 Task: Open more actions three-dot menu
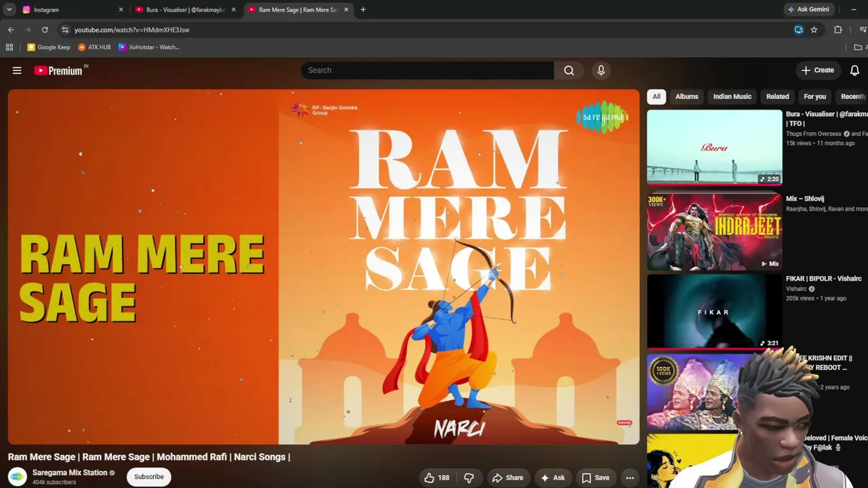(630, 478)
